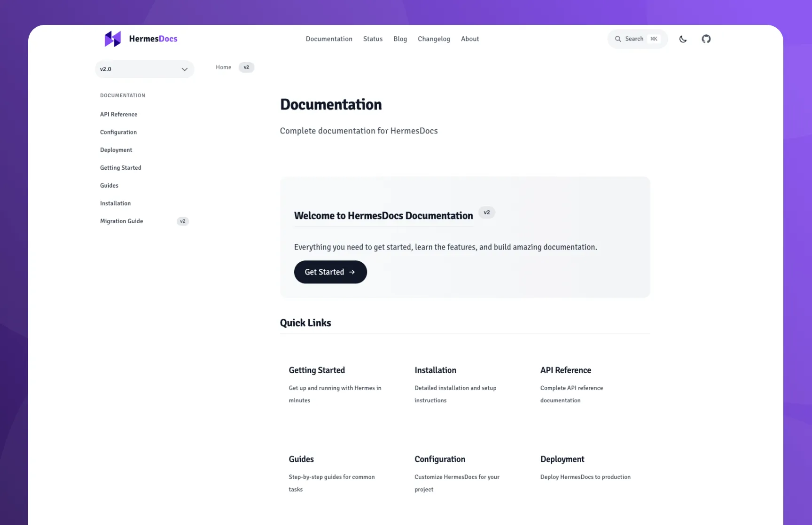Select Status in the top navigation
Image resolution: width=812 pixels, height=525 pixels.
tap(373, 39)
